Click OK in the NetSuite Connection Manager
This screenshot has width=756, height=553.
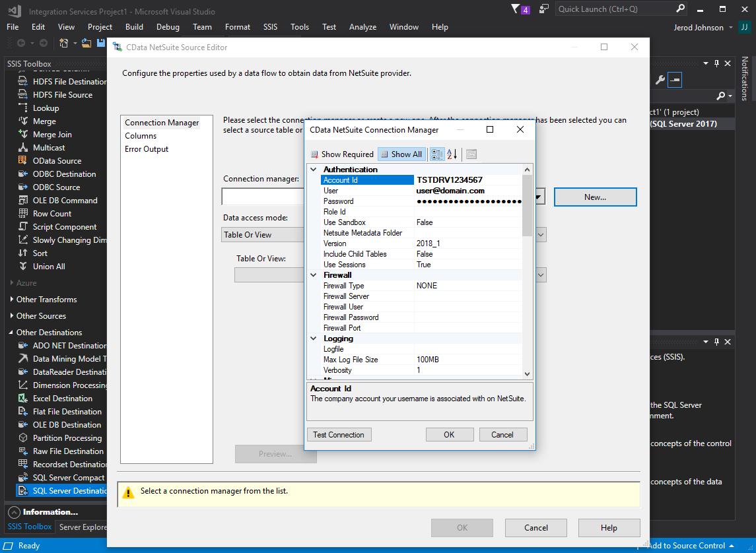pyautogui.click(x=450, y=434)
